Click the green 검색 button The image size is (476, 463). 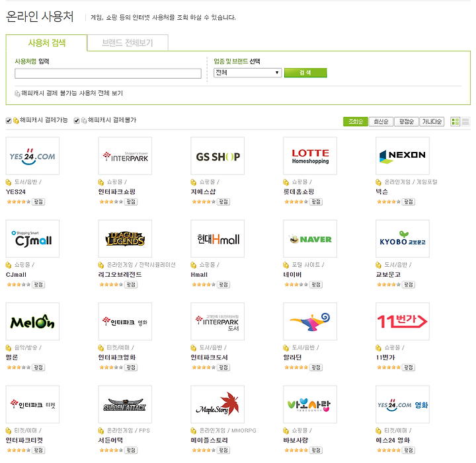305,73
